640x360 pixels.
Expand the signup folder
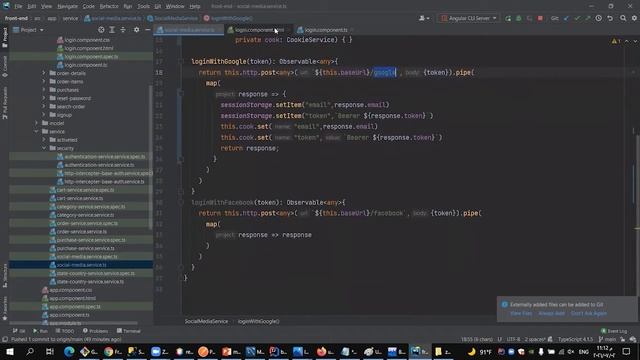pyautogui.click(x=44, y=115)
